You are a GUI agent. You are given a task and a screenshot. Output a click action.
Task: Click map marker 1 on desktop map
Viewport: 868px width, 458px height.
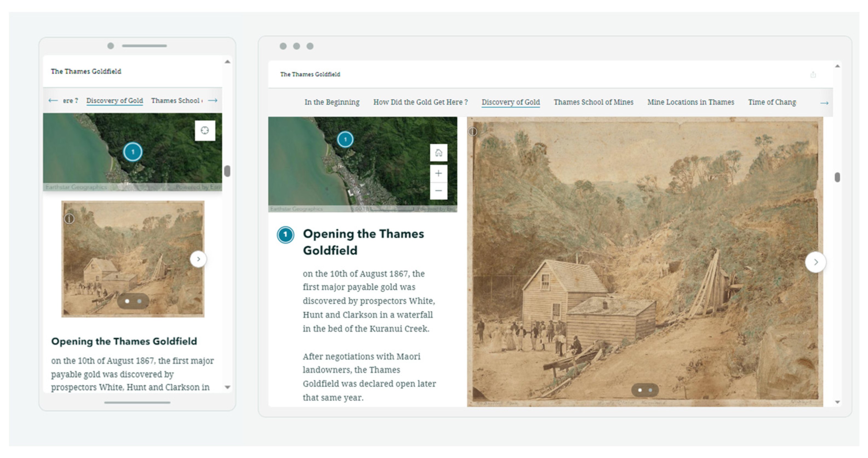(345, 139)
